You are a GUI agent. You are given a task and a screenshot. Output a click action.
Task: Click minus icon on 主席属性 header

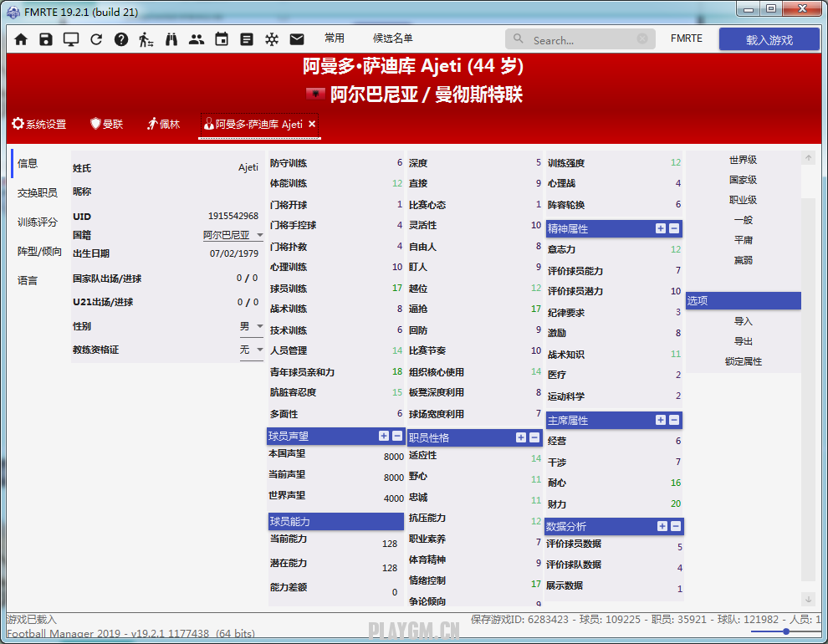tap(674, 420)
